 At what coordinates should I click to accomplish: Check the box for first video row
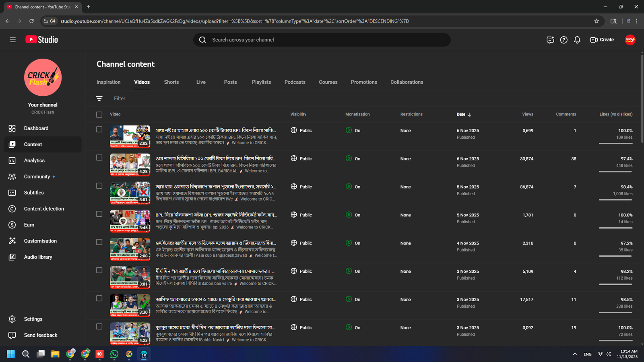[99, 130]
